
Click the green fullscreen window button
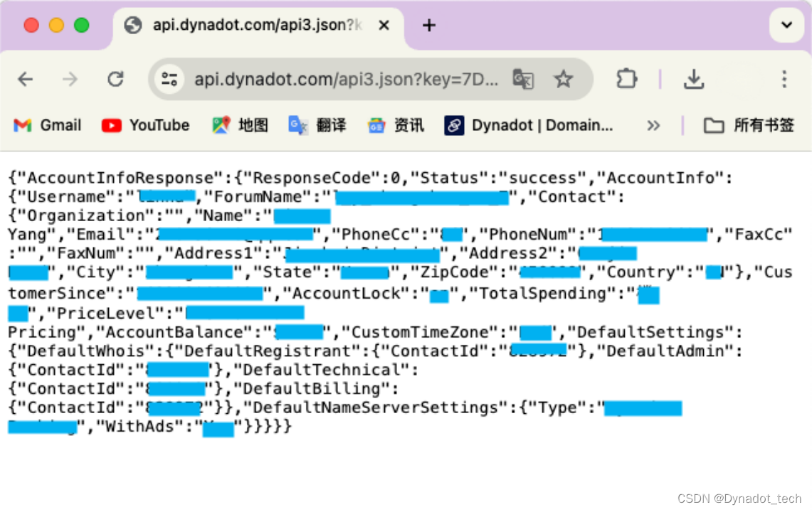coord(81,25)
